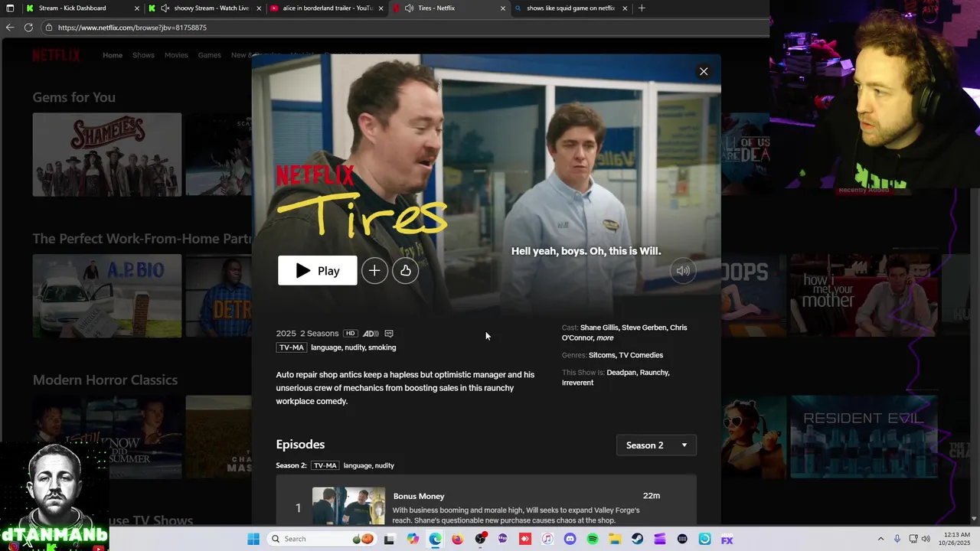Open OBS Studio from the taskbar

point(480,539)
